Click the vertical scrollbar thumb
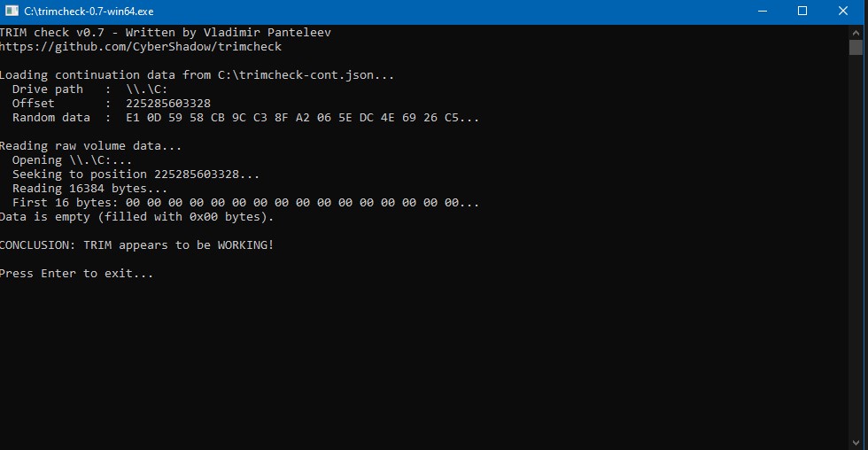Screen dimensions: 868x450 point(856,47)
